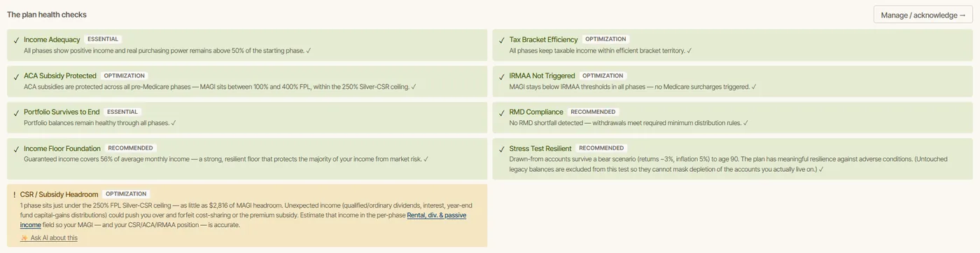The height and width of the screenshot is (253, 980).
Task: Click the OPTIMIZATION badge on Tax Bracket Efficiency
Action: [x=605, y=39]
